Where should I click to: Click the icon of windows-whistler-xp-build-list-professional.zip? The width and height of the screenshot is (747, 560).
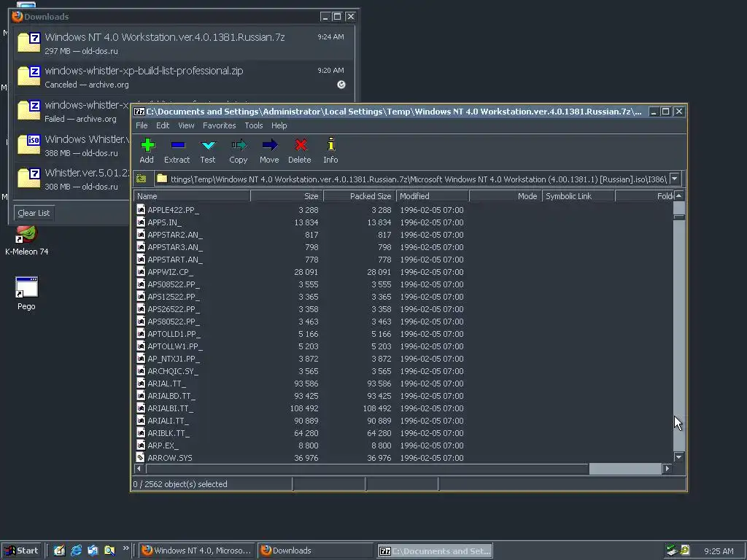point(29,76)
